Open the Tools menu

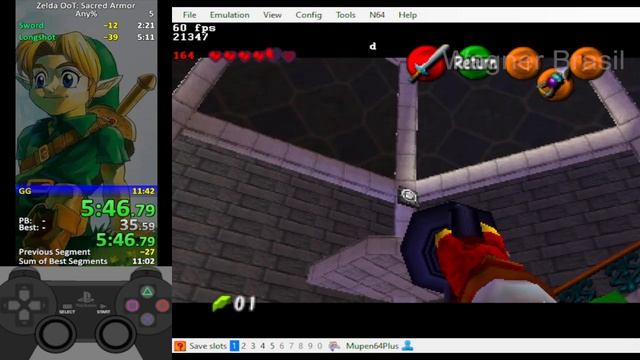click(345, 15)
